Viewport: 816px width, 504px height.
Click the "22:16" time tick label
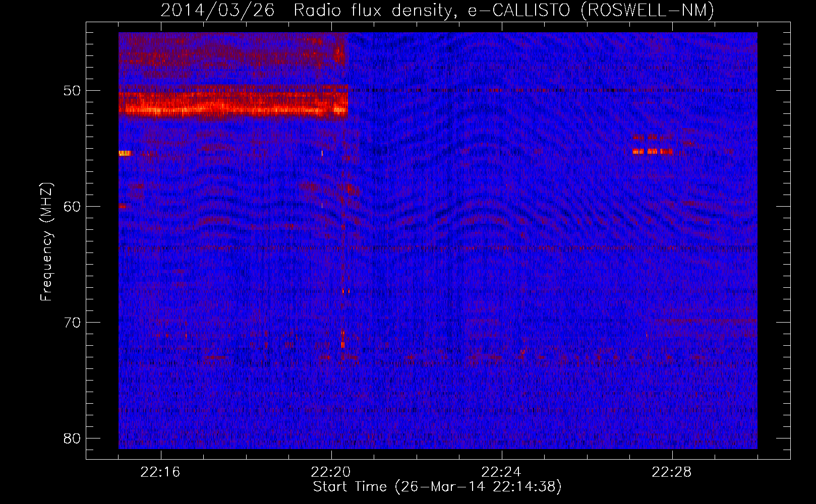(x=160, y=472)
